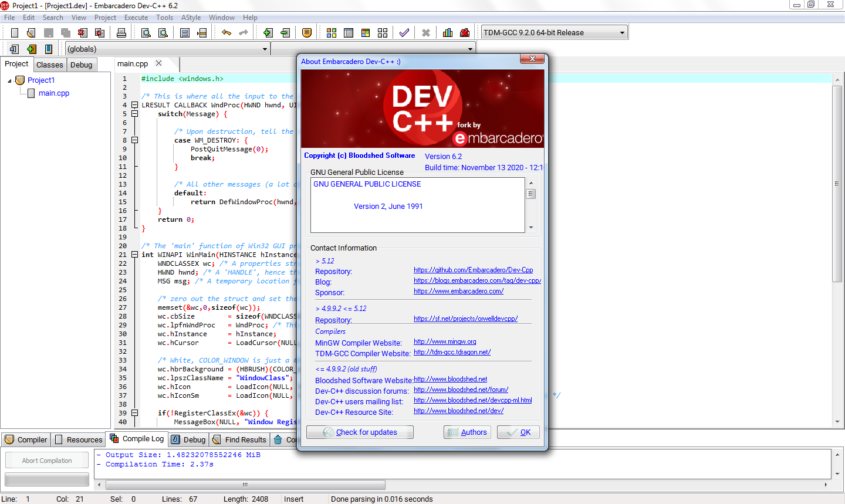Click the Profile Analysis bar chart icon

coord(448,33)
